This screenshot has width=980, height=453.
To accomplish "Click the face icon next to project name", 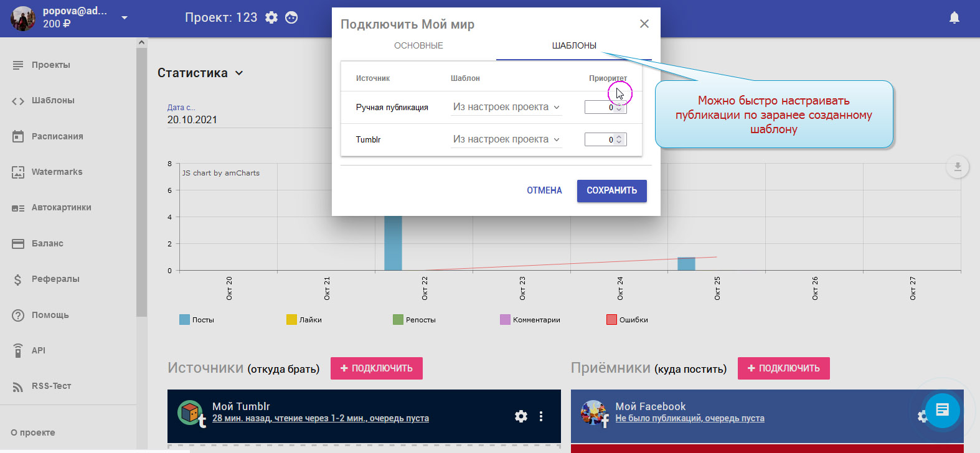I will click(x=291, y=17).
